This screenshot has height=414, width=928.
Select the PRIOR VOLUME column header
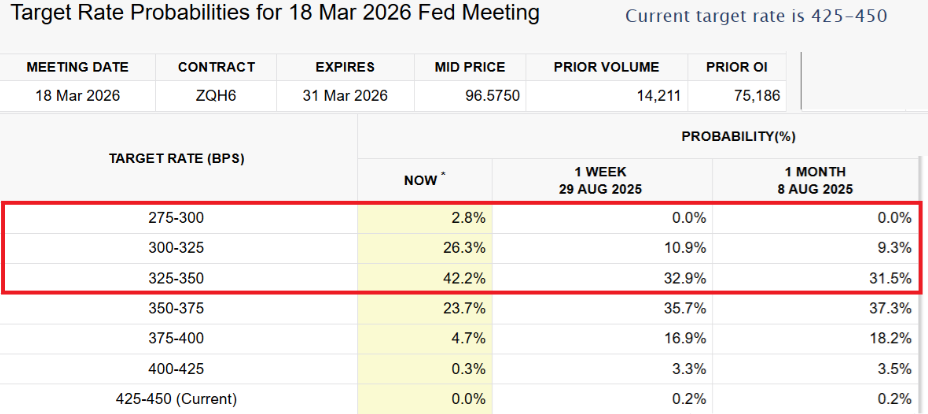(x=606, y=67)
